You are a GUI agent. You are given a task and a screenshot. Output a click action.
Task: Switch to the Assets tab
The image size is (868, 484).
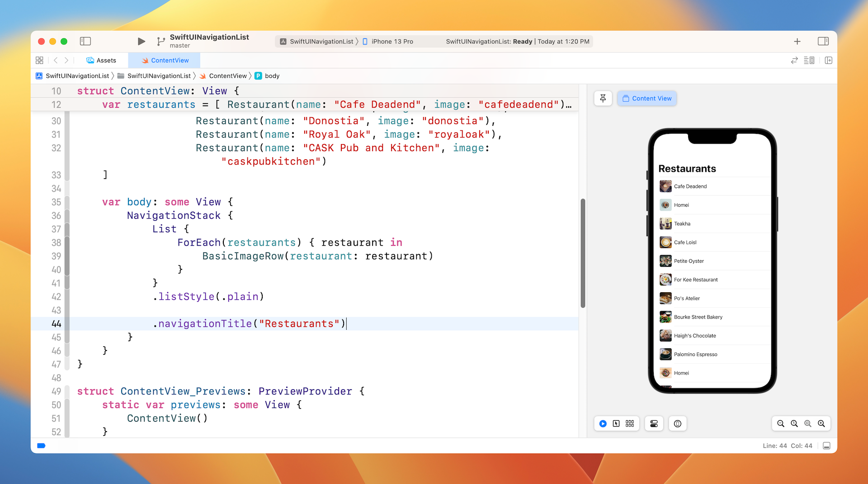[x=101, y=60]
